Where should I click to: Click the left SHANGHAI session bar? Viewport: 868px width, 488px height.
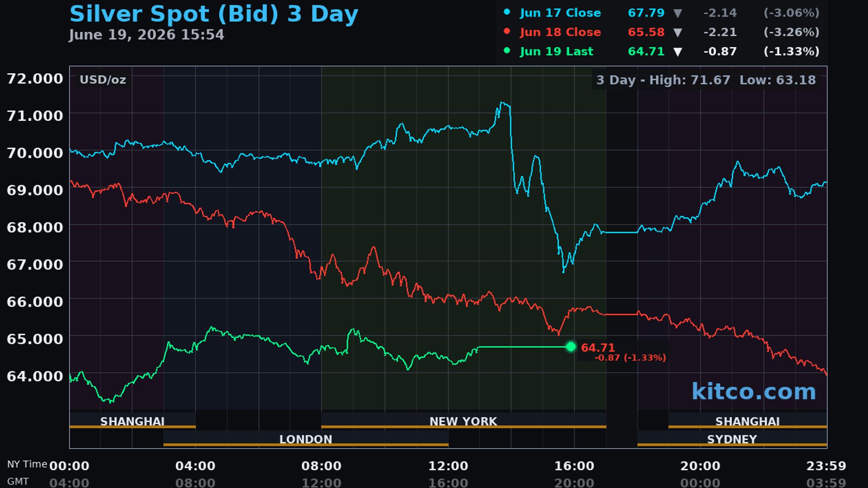pyautogui.click(x=132, y=421)
